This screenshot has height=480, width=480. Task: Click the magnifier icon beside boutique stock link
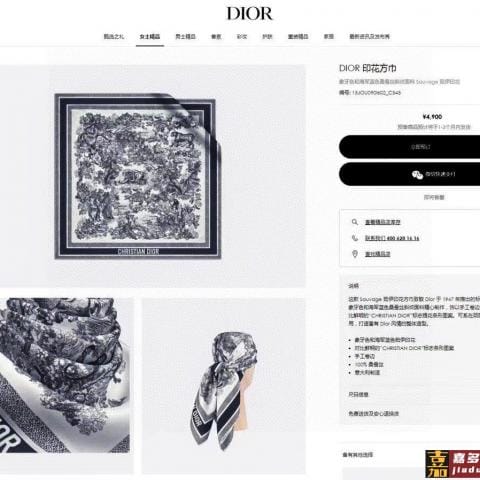pos(355,222)
